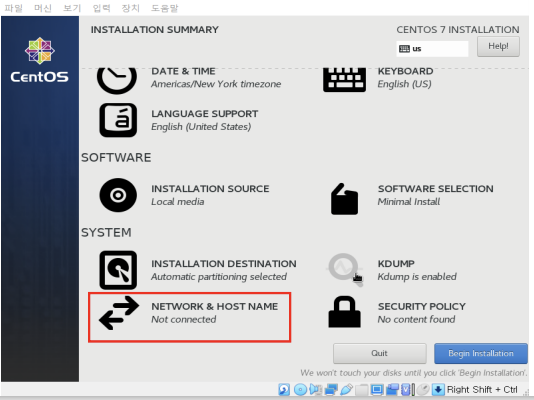Click DATE & TIME label

[183, 71]
